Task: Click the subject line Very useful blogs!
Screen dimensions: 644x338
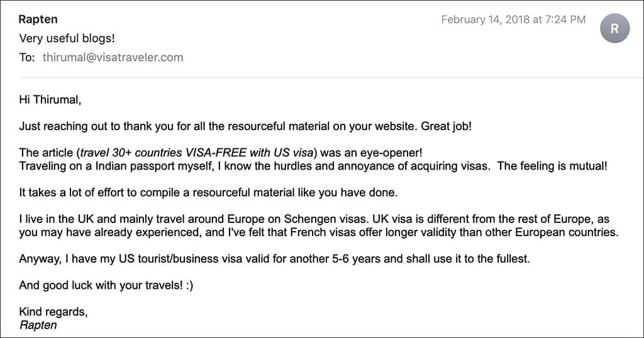Action: 67,38
